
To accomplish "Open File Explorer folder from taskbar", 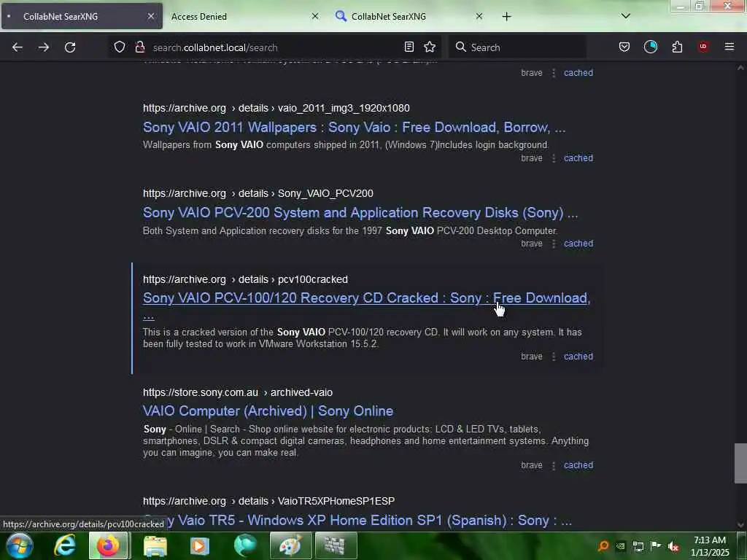I will click(x=155, y=545).
